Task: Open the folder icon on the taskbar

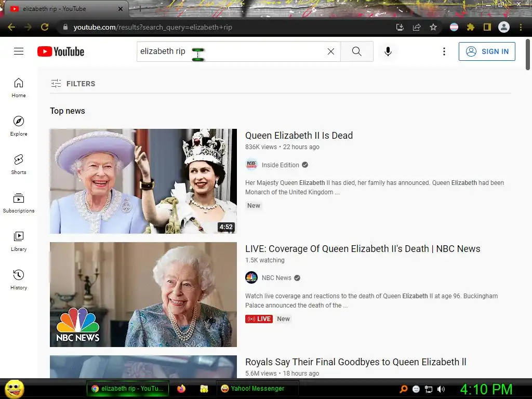Action: (x=204, y=389)
